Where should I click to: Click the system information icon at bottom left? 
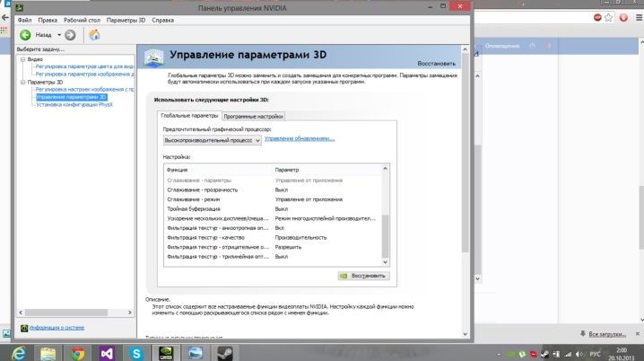24,328
